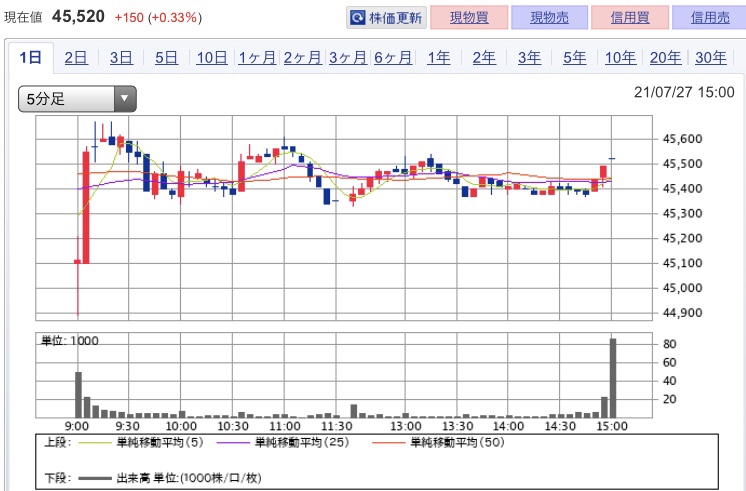Click the refresh arrow icon in 株価更新
This screenshot has height=491, width=746.
click(x=357, y=18)
